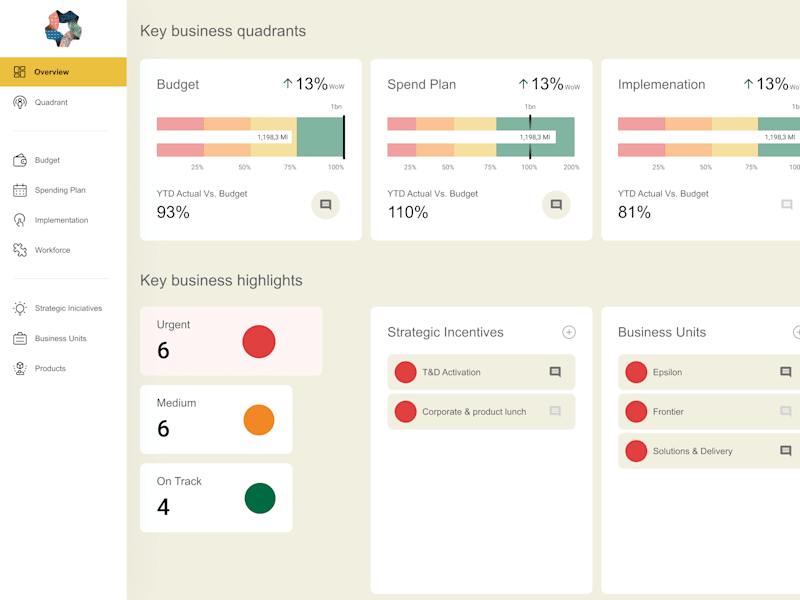Click the Strategic Incentives panel title

click(x=445, y=332)
